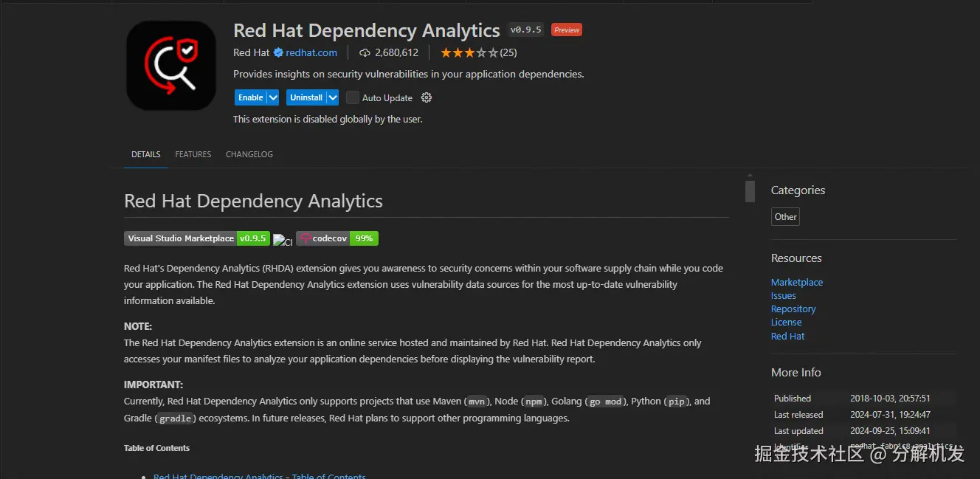Click the Last updated 2024-09-25 value

point(890,430)
